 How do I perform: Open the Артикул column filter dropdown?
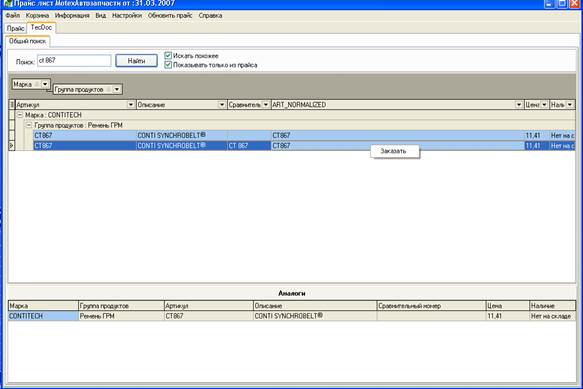131,105
